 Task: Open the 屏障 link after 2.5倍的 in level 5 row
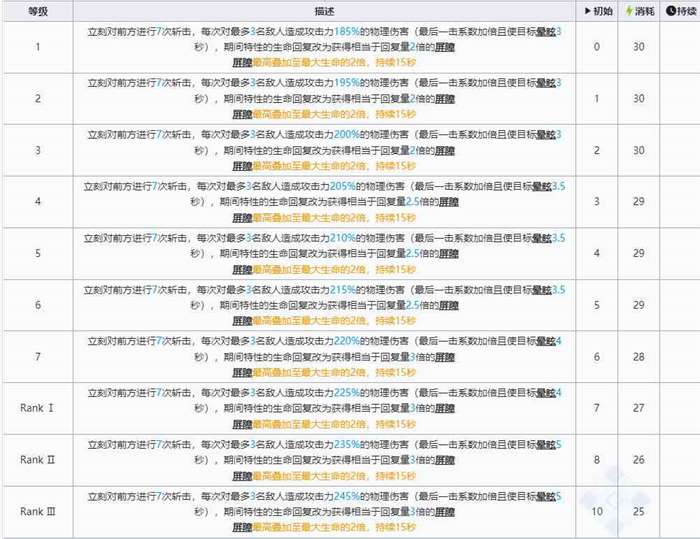coord(449,254)
